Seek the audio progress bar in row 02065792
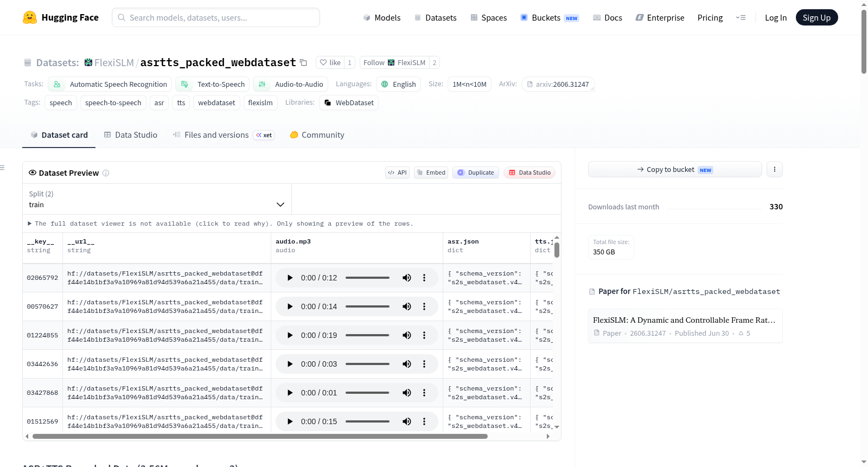This screenshot has width=868, height=467. click(367, 278)
